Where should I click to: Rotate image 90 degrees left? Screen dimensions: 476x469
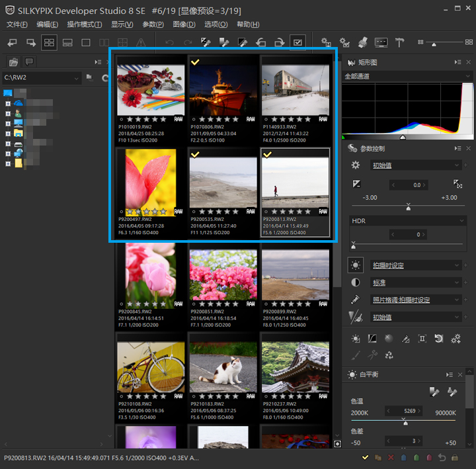(261, 42)
